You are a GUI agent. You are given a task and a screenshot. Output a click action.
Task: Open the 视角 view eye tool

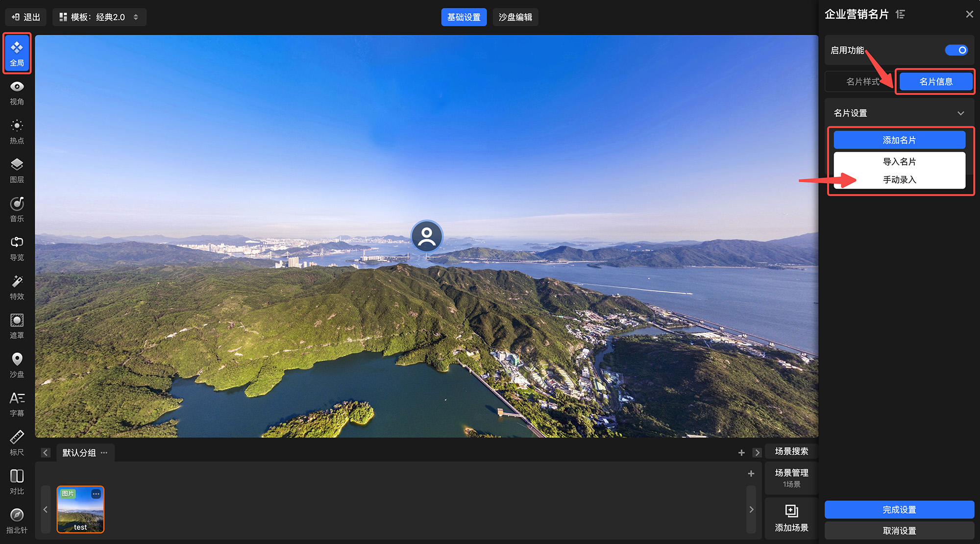17,93
